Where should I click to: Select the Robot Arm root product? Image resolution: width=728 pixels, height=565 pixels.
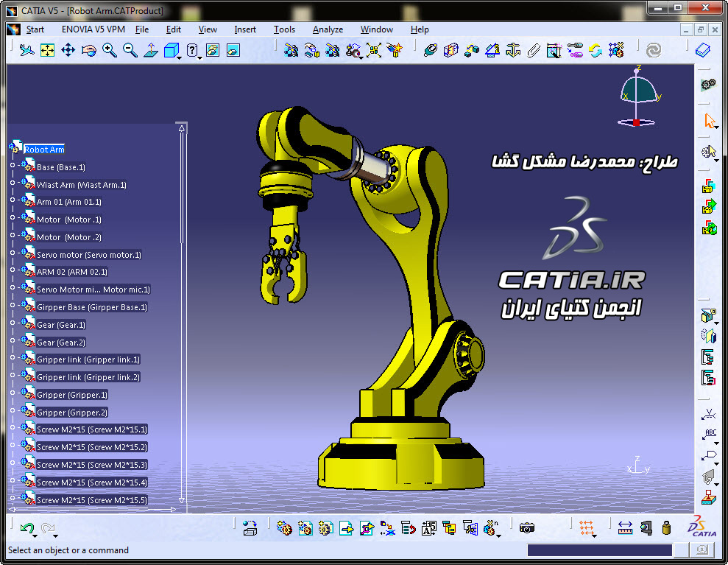click(44, 149)
